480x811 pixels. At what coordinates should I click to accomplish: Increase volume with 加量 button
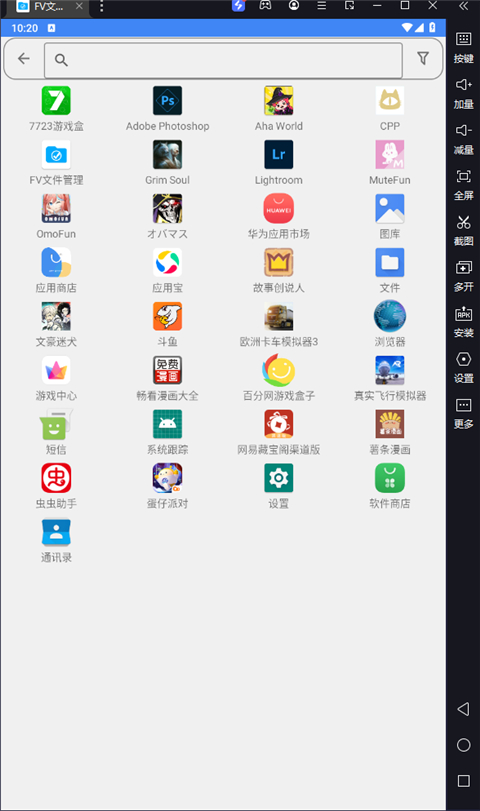coord(463,94)
